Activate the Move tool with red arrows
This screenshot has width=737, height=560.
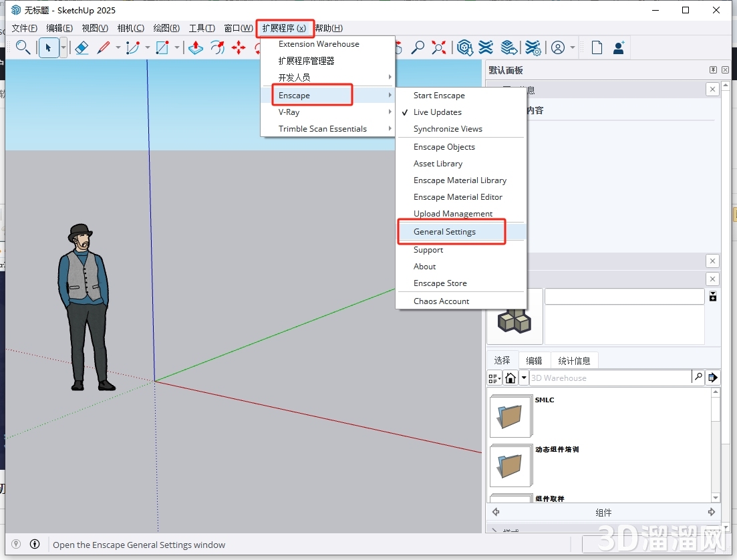(239, 47)
